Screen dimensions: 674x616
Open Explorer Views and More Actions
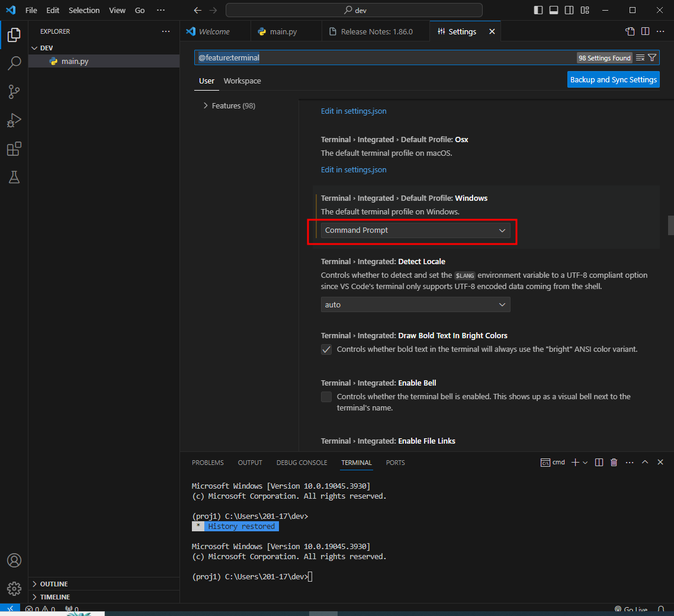[x=166, y=31]
